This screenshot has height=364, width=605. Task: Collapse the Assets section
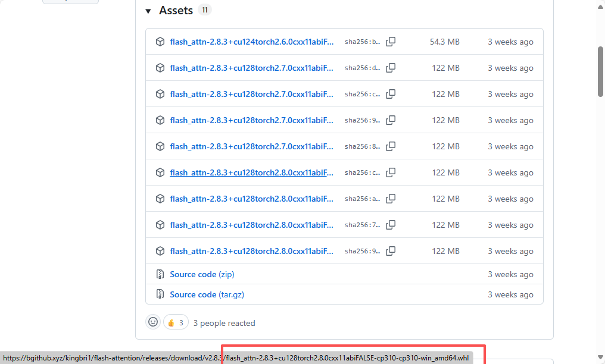148,10
